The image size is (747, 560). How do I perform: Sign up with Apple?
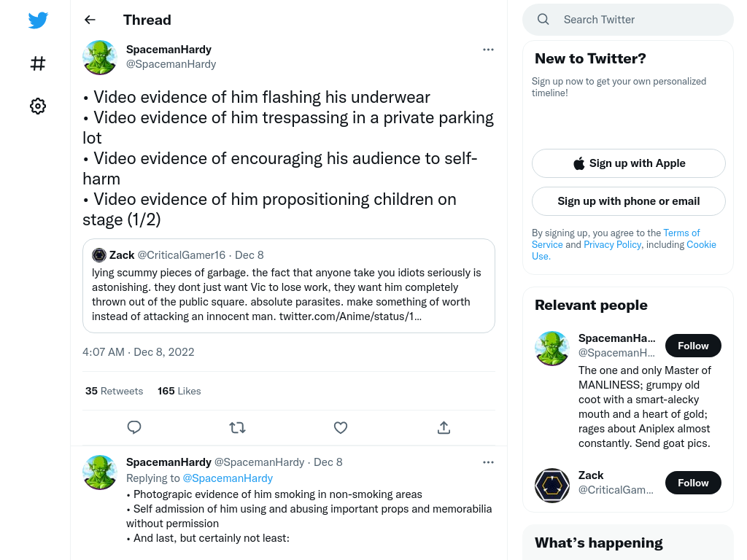click(629, 163)
